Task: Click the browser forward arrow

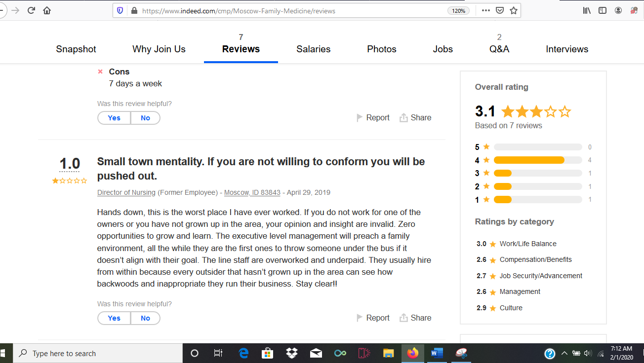Action: [15, 10]
